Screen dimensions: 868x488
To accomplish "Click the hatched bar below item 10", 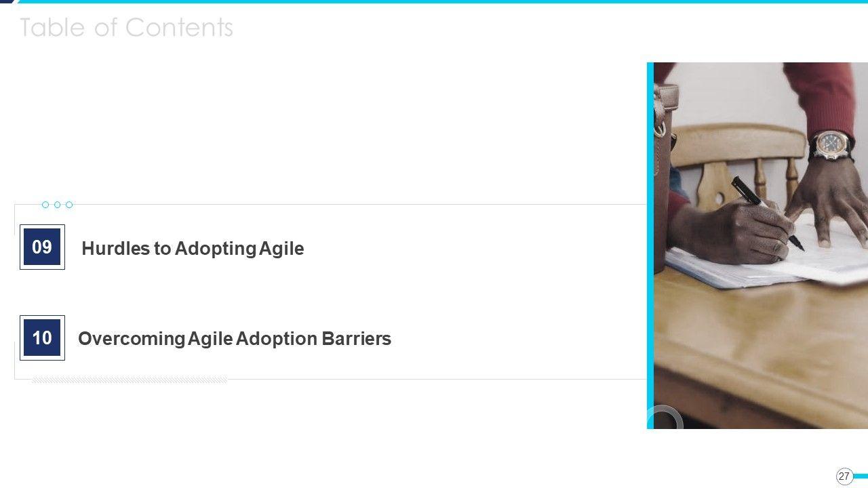I will tap(130, 380).
